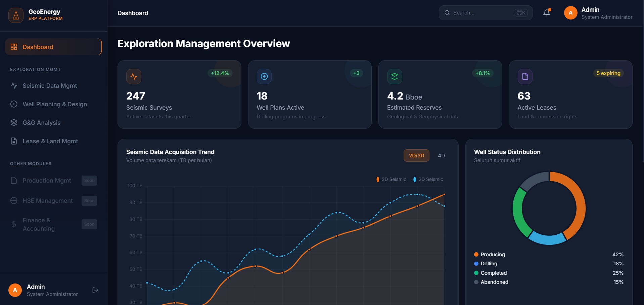Open the Seismic Surveys 247 card
This screenshot has width=644, height=305.
click(x=179, y=94)
